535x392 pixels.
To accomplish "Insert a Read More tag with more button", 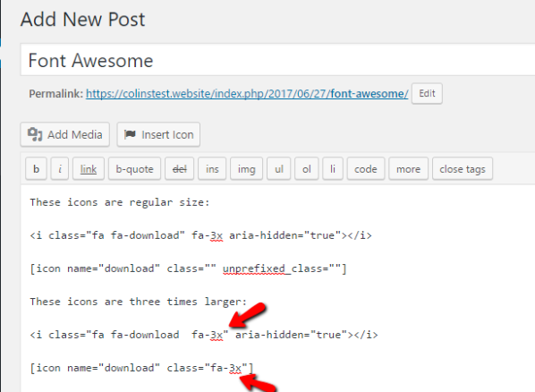I will pyautogui.click(x=409, y=168).
